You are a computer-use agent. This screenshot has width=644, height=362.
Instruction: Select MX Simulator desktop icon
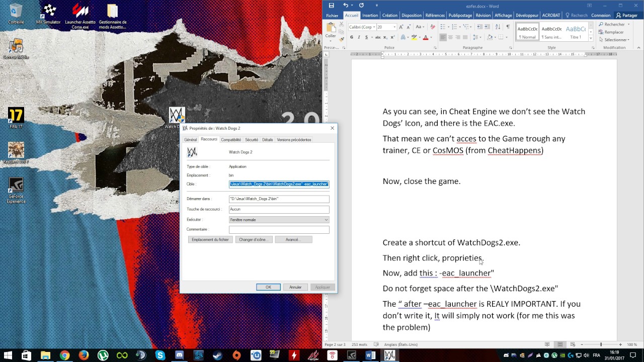(48, 15)
